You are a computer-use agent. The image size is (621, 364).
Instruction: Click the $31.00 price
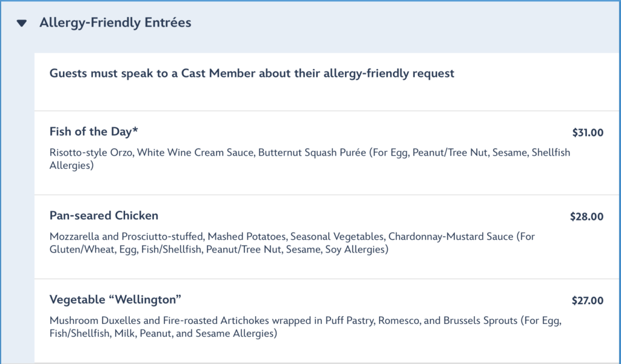[x=588, y=133]
